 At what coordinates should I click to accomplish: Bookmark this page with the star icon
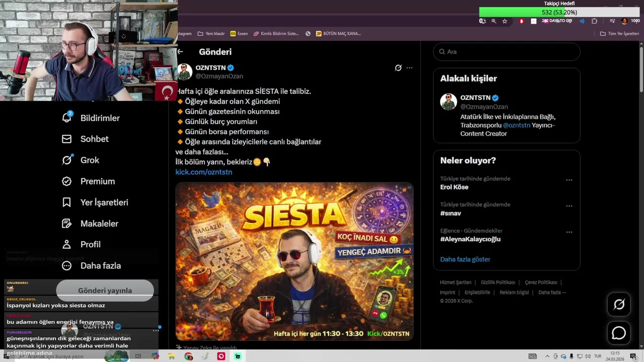coord(505,21)
